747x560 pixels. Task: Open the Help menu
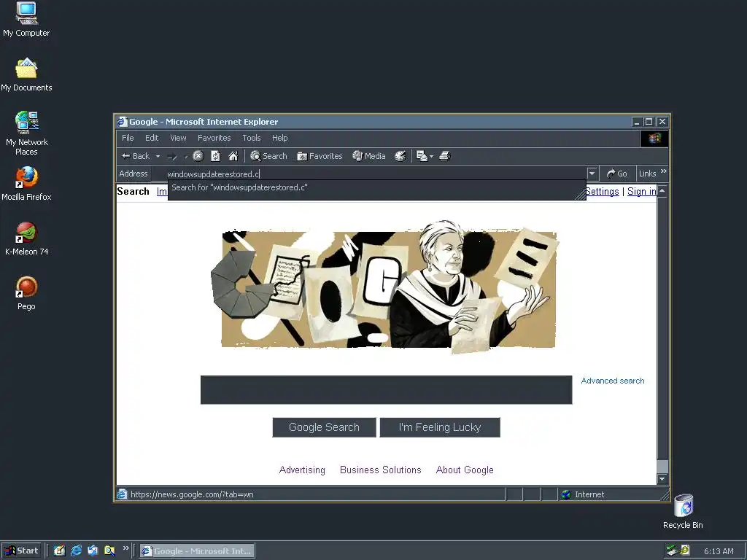point(280,138)
